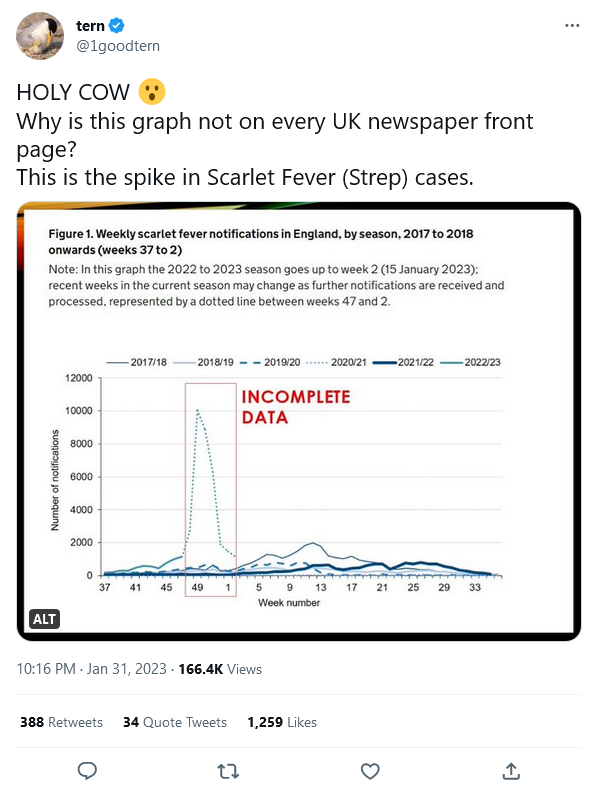
Task: Open the scarlet fever graph image
Action: tap(299, 421)
